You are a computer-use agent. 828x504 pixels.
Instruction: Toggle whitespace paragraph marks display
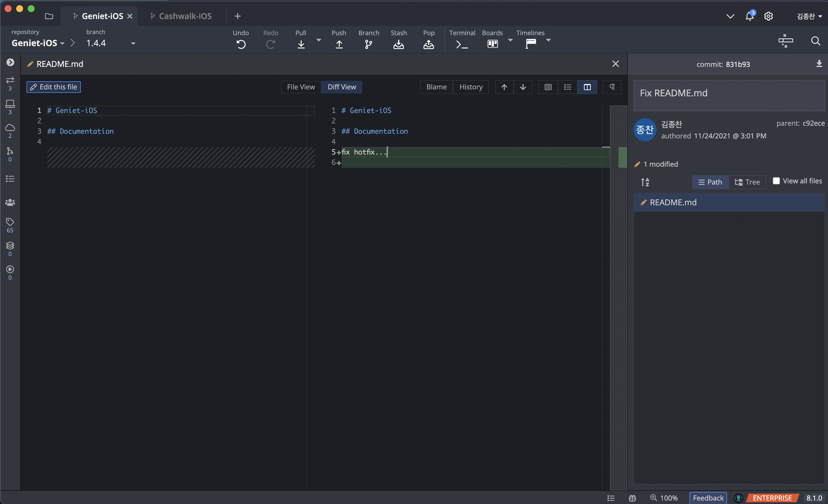pyautogui.click(x=612, y=87)
